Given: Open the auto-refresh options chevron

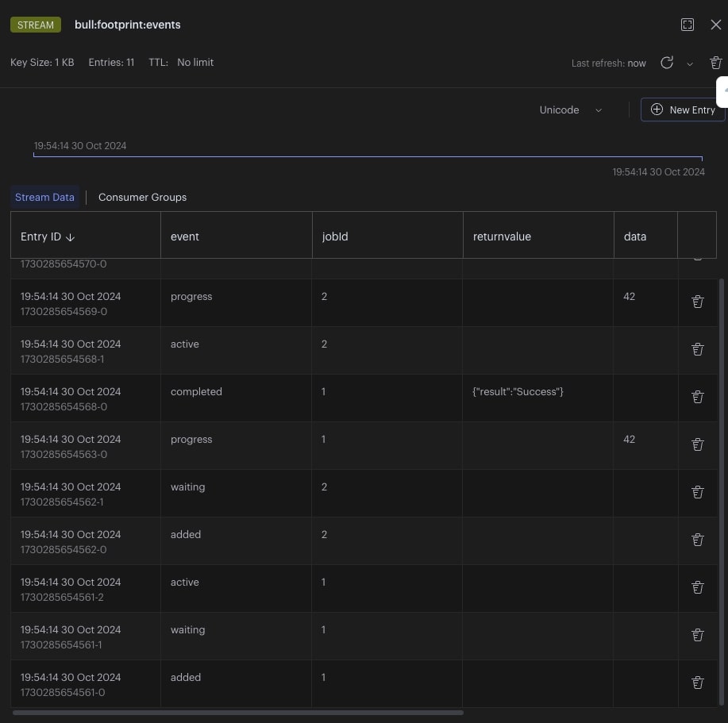Looking at the screenshot, I should coord(690,63).
